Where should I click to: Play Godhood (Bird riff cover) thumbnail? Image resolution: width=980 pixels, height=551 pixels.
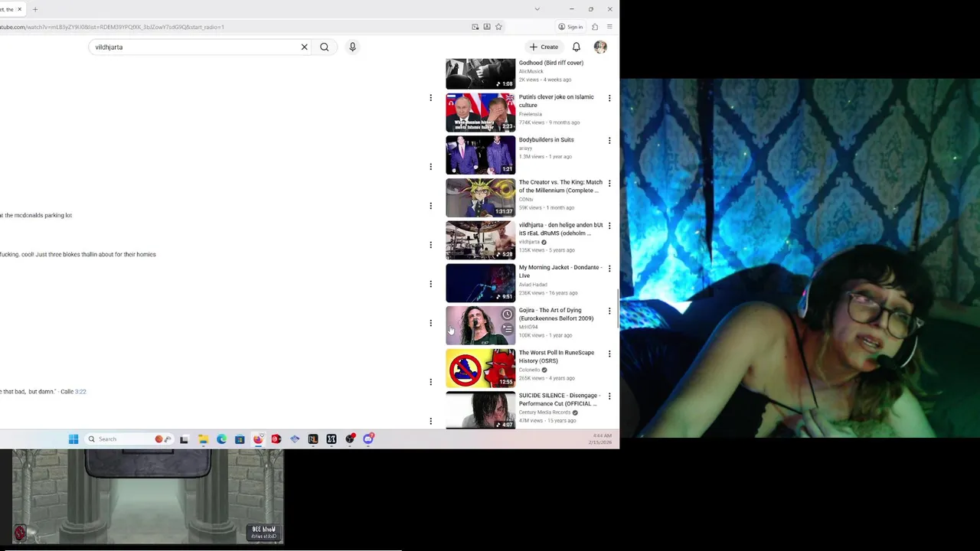click(481, 74)
